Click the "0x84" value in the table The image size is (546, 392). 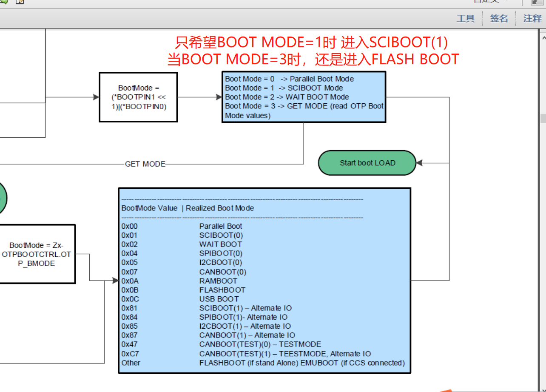(x=130, y=317)
